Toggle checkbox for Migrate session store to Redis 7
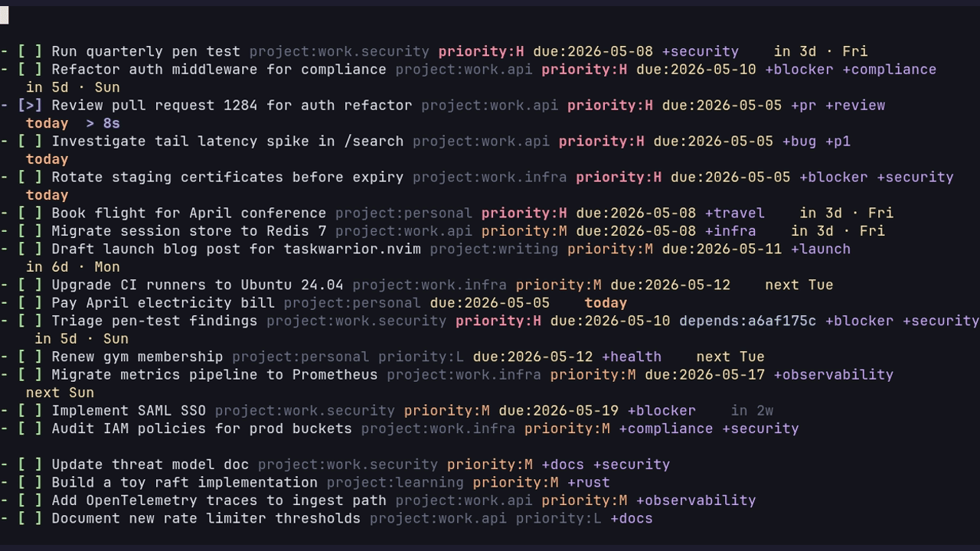The height and width of the screenshot is (551, 980). (30, 231)
